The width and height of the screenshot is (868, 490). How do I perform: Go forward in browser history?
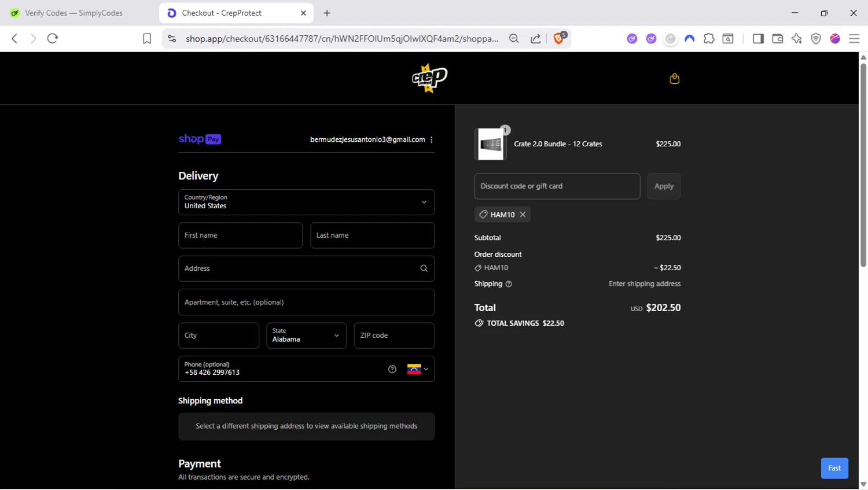(33, 39)
